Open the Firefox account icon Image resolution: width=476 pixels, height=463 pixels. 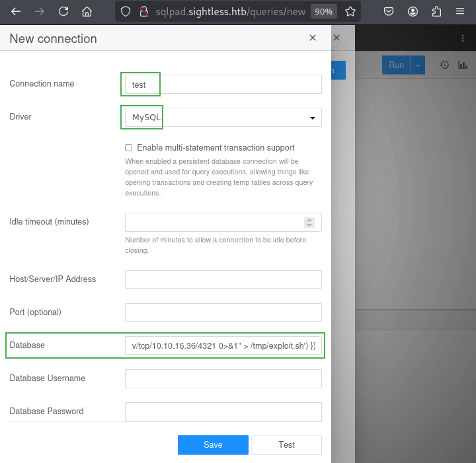click(413, 12)
